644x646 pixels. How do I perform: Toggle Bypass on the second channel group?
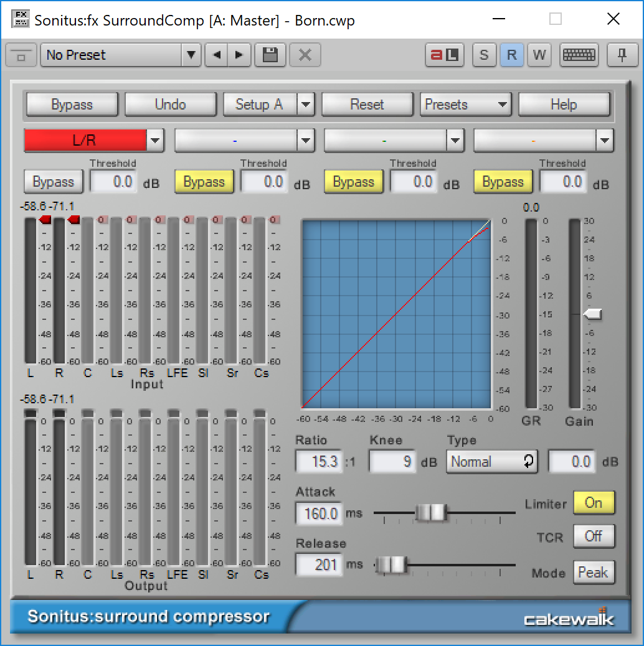[x=204, y=181]
